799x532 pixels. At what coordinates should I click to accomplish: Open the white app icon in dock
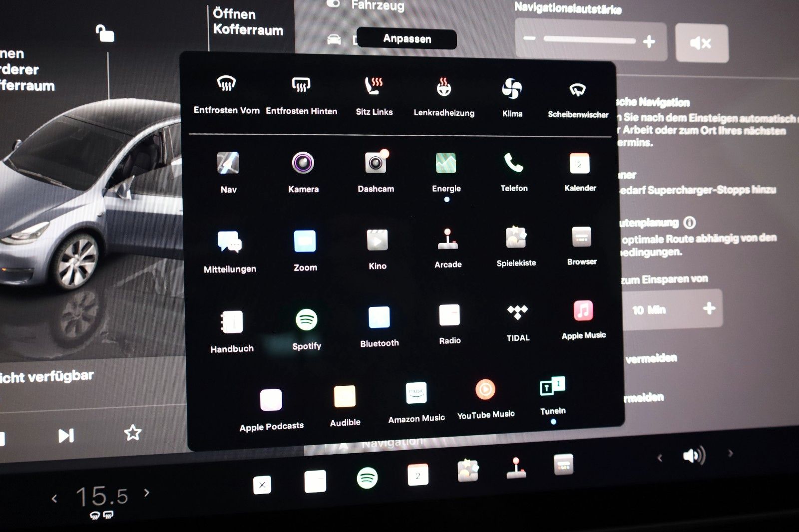click(x=315, y=482)
